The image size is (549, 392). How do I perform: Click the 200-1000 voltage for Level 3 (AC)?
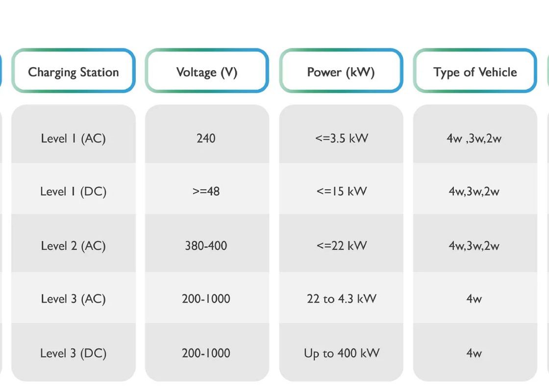(x=207, y=298)
